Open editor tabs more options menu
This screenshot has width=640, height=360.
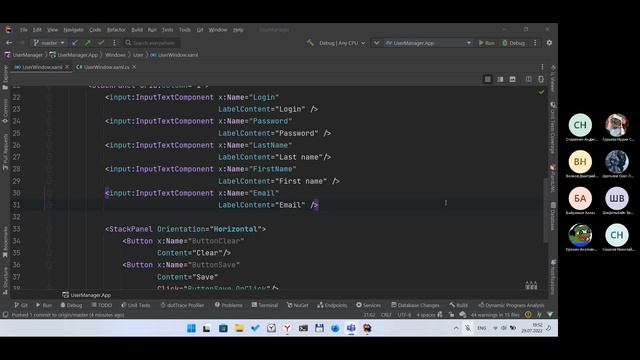(542, 67)
